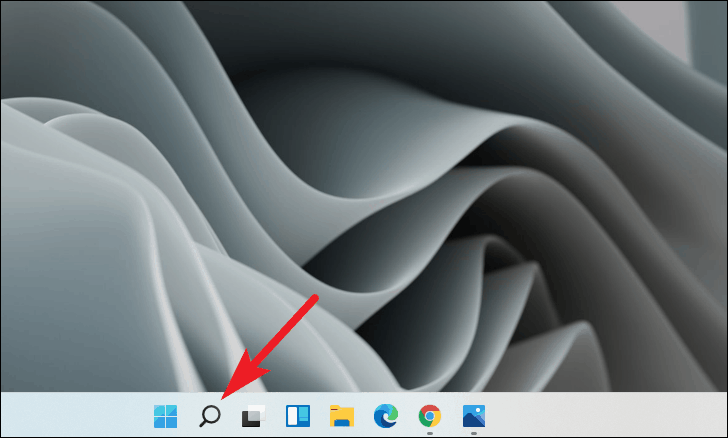Open taskbar Search magnifier icon
Image resolution: width=728 pixels, height=438 pixels.
pos(210,416)
